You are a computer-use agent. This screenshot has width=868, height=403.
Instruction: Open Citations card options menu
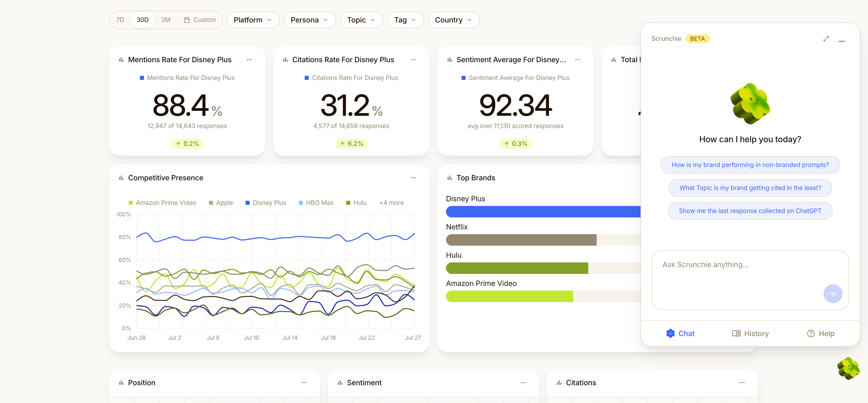(742, 382)
